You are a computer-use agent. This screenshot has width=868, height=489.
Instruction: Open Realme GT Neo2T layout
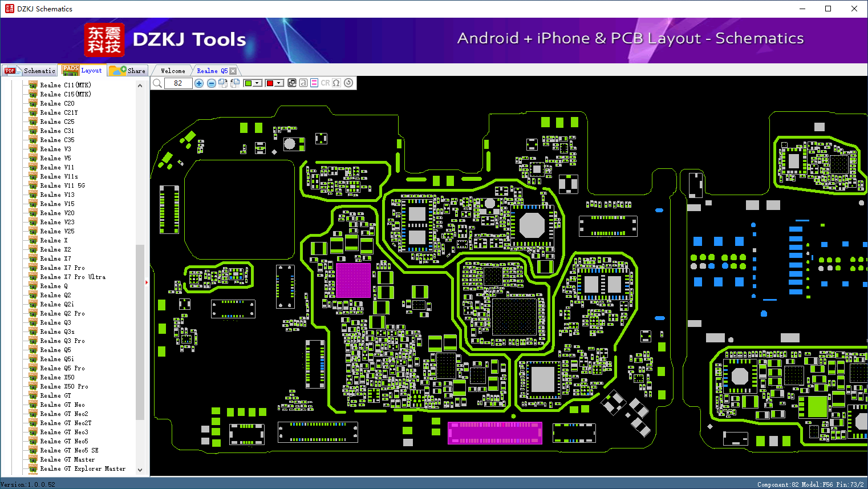click(x=66, y=423)
